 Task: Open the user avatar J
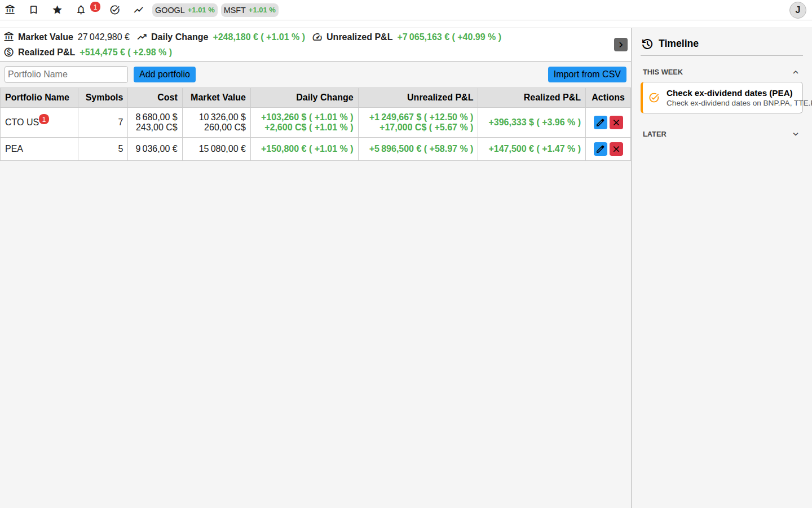(x=797, y=10)
